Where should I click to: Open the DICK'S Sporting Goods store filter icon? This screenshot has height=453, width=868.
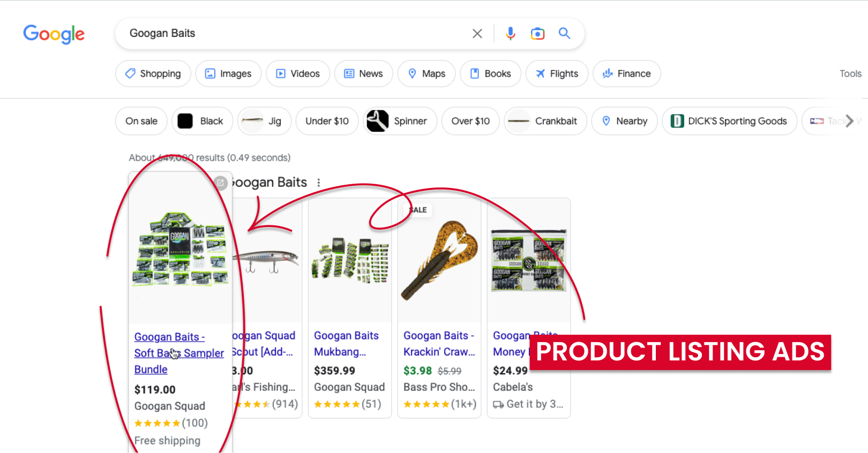tap(677, 121)
